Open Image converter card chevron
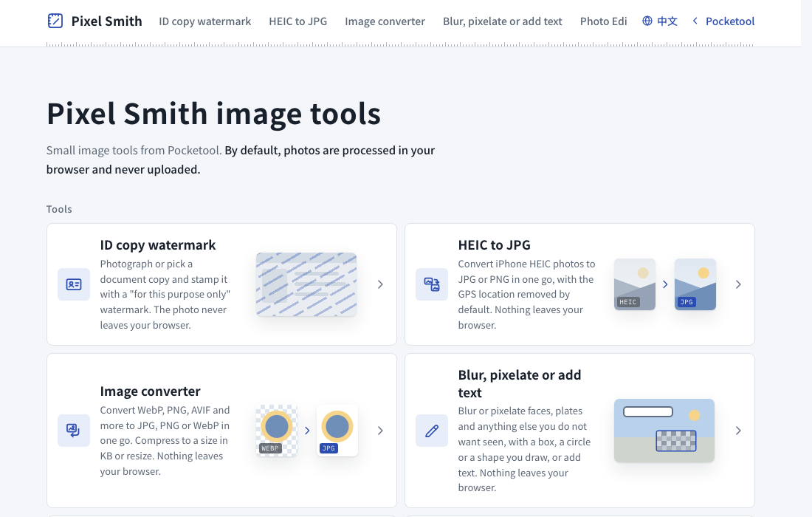The height and width of the screenshot is (517, 812). [x=380, y=431]
